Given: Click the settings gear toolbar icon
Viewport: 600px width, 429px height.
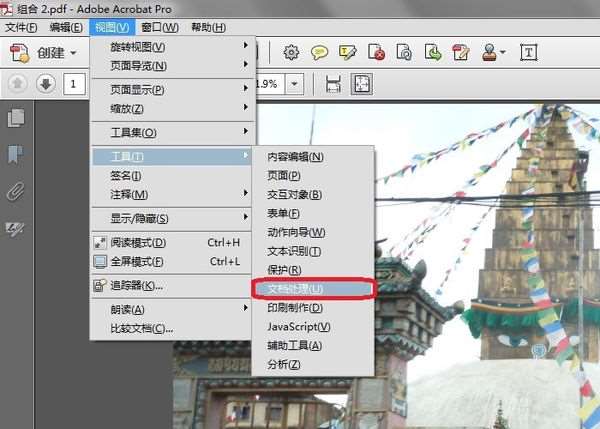Looking at the screenshot, I should click(291, 52).
